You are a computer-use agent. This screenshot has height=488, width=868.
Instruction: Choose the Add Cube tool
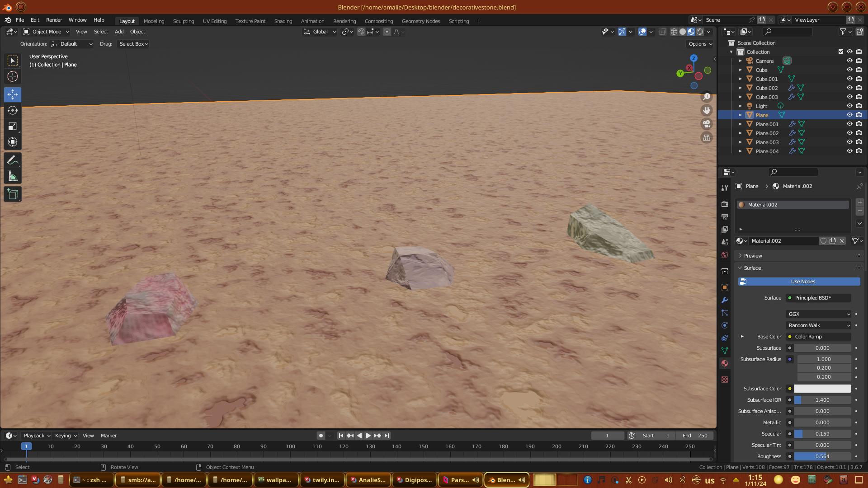(x=13, y=194)
